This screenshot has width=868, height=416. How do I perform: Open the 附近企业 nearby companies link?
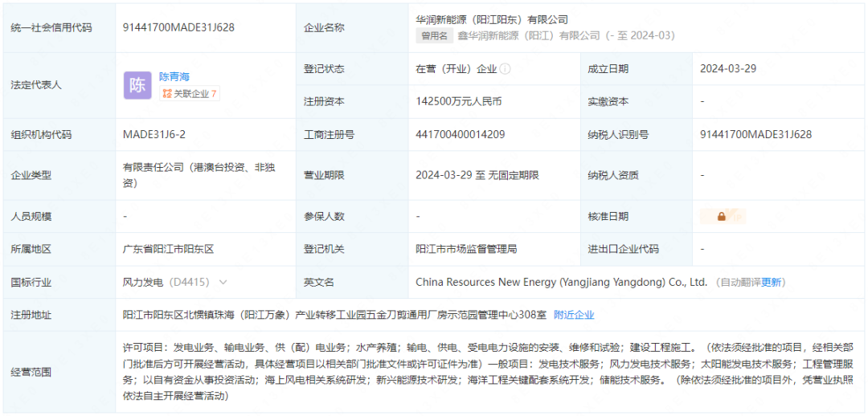pos(574,315)
